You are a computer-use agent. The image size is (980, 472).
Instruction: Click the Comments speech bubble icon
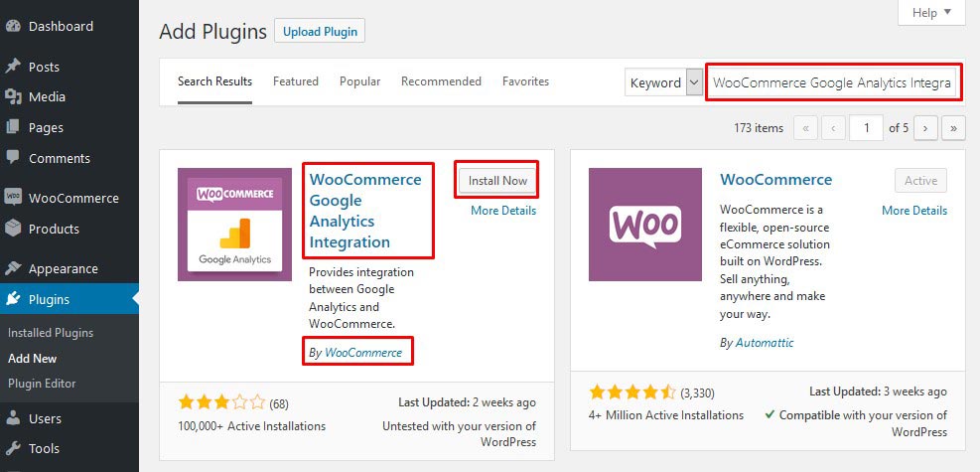point(13,158)
